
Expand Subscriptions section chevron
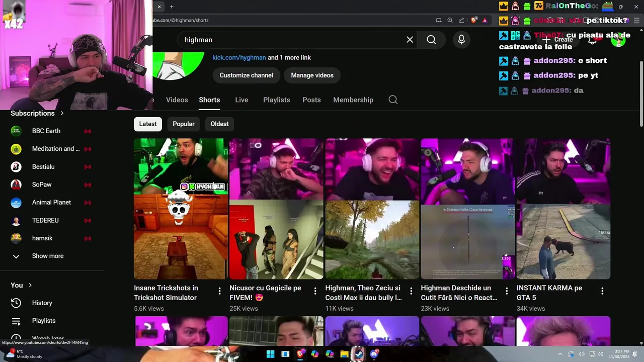click(62, 113)
